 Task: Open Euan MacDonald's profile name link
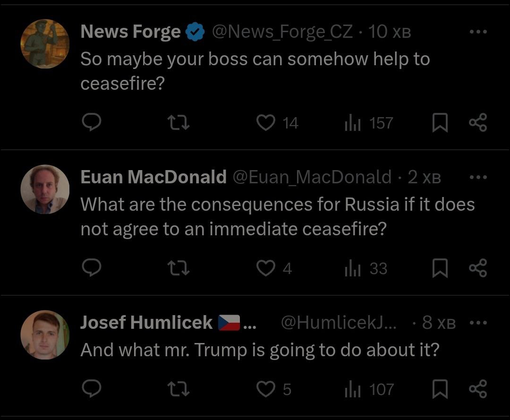[153, 178]
